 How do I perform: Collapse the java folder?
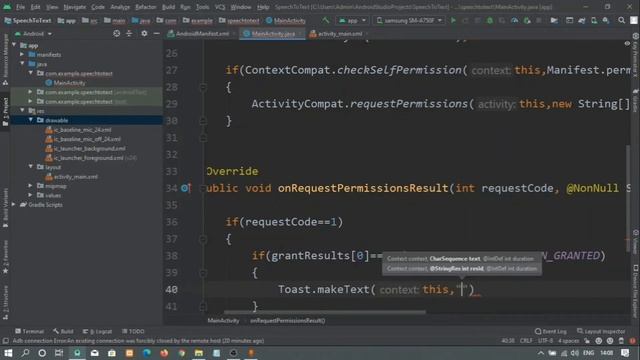pos(22,64)
